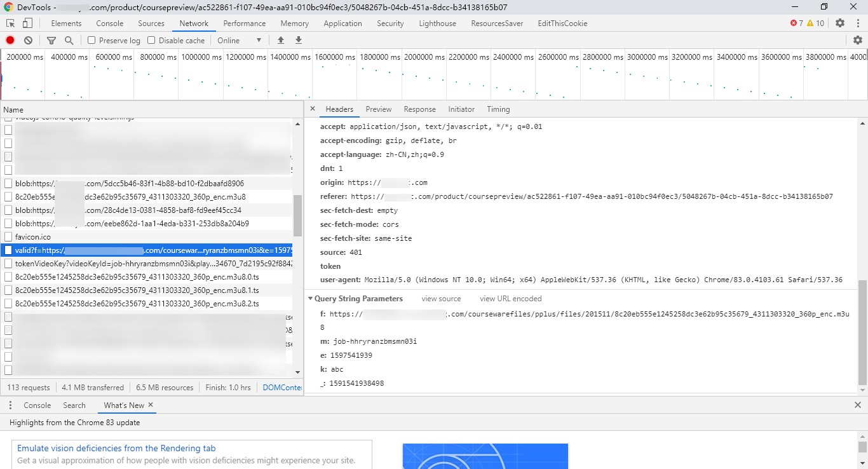Open the Online throttling dropdown

pos(239,40)
